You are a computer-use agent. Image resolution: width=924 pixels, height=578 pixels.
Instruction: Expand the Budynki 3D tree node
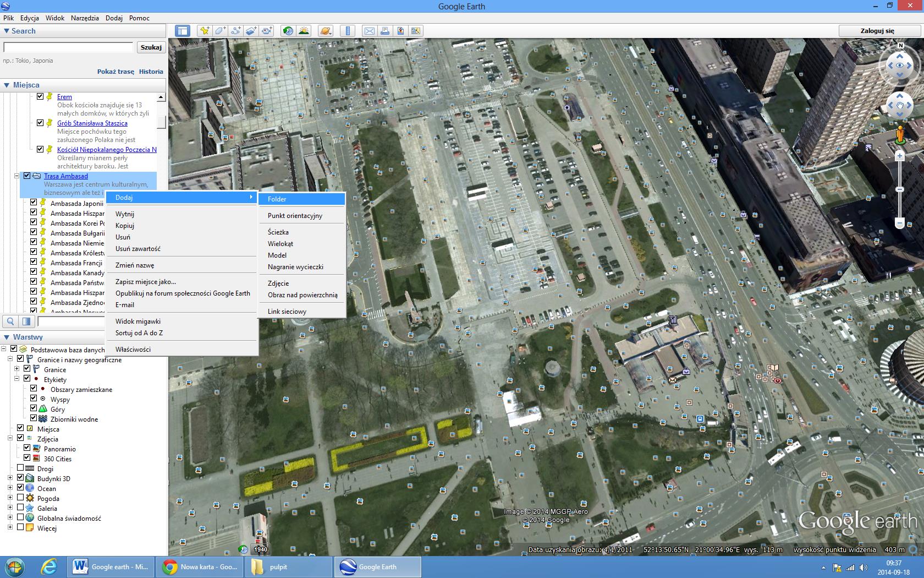(x=10, y=478)
